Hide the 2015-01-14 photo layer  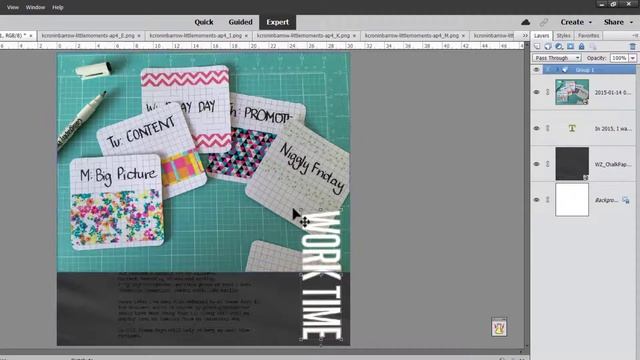[x=536, y=92]
